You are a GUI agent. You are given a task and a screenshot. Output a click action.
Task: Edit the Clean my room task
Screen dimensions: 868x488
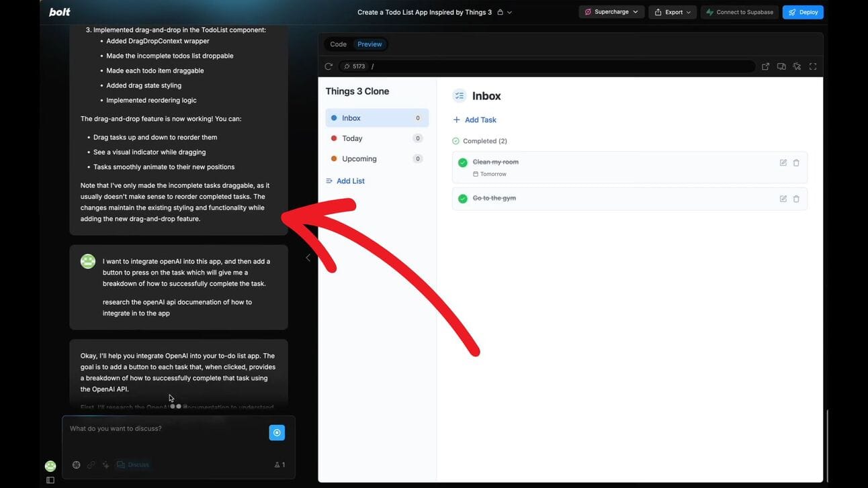coord(783,163)
